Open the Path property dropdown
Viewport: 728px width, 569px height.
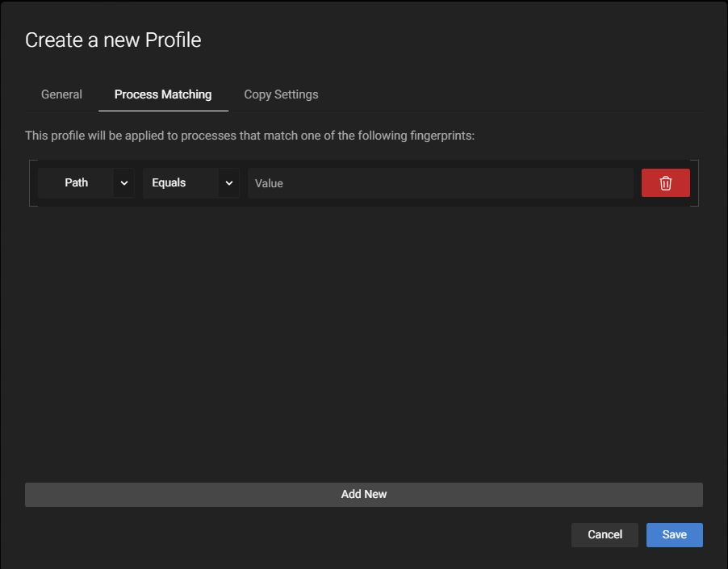coord(86,183)
